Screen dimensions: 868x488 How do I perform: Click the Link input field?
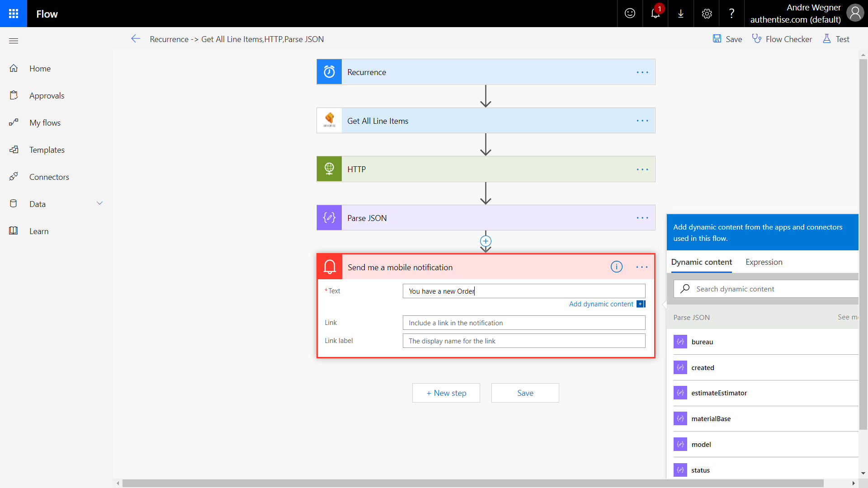point(524,323)
